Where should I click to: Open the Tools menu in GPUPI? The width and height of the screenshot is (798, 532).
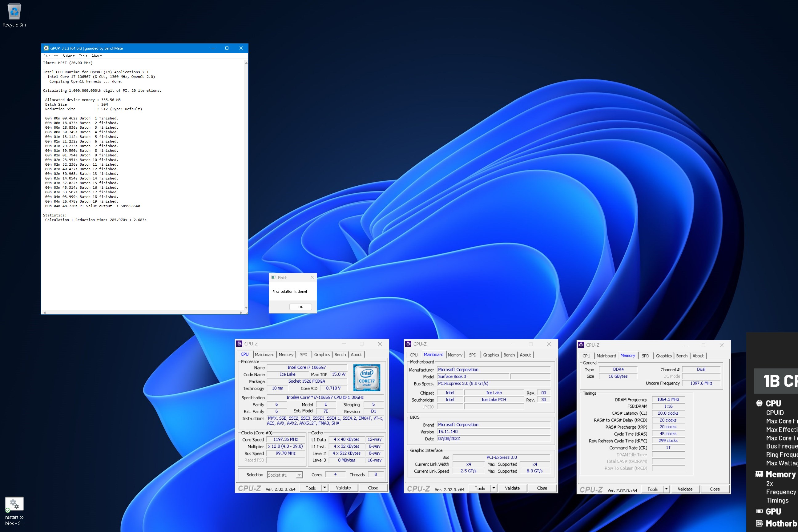[83, 56]
